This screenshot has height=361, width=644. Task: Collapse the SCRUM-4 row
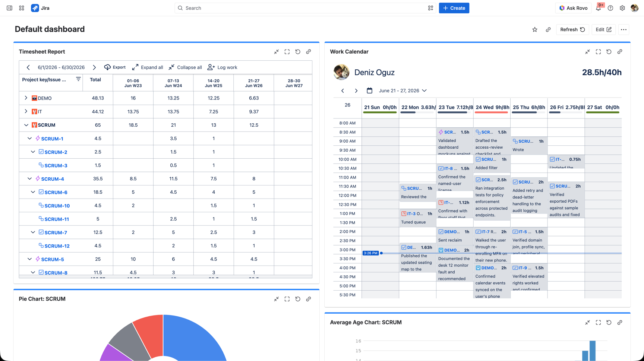point(29,179)
